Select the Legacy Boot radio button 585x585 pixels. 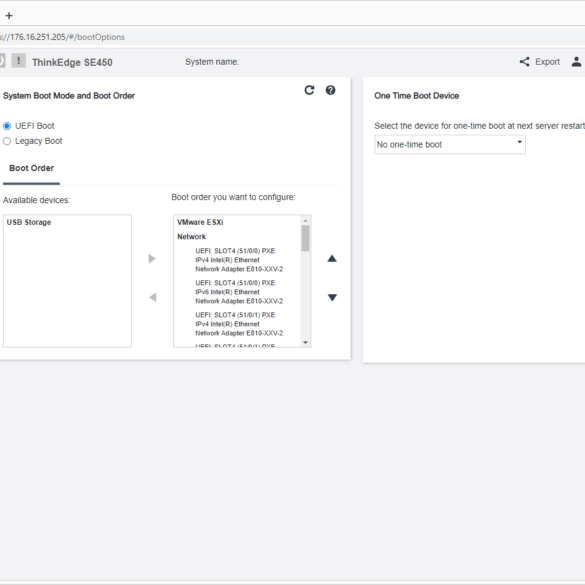point(7,141)
